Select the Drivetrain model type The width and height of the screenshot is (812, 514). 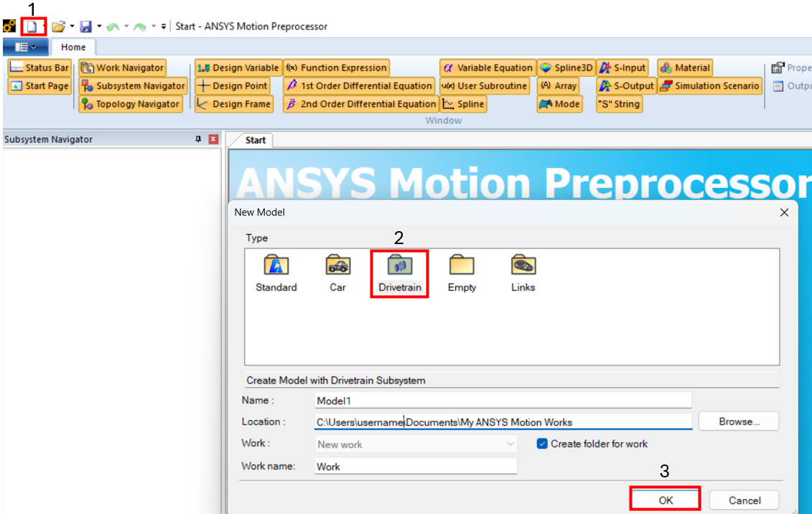[399, 274]
